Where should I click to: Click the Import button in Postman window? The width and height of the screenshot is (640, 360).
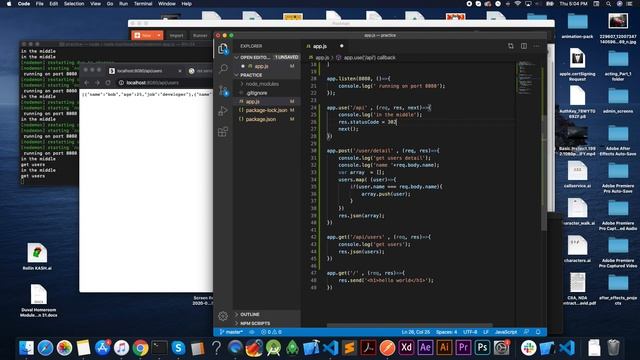click(176, 36)
